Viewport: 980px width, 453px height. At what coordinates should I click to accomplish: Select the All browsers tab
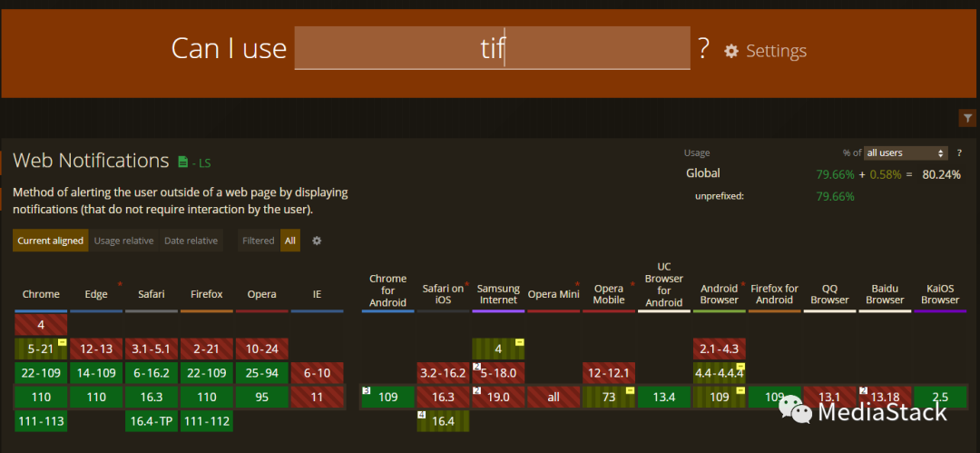(289, 241)
